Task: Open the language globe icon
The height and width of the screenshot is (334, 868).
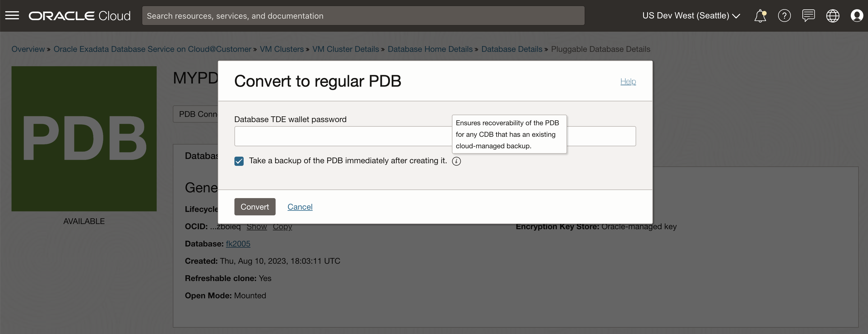Action: (x=832, y=16)
